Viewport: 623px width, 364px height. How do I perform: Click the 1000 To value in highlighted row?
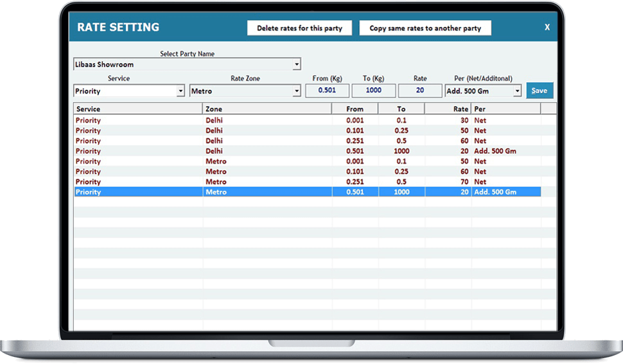[x=401, y=192]
